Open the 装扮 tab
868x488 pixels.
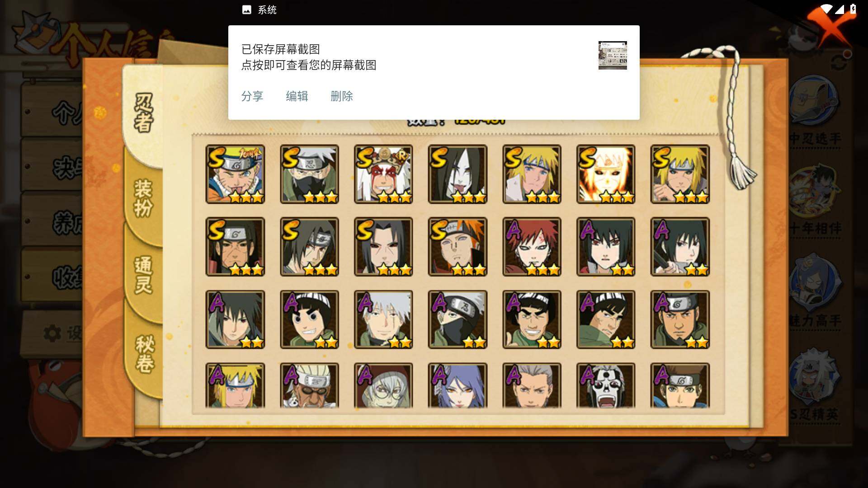pos(144,198)
